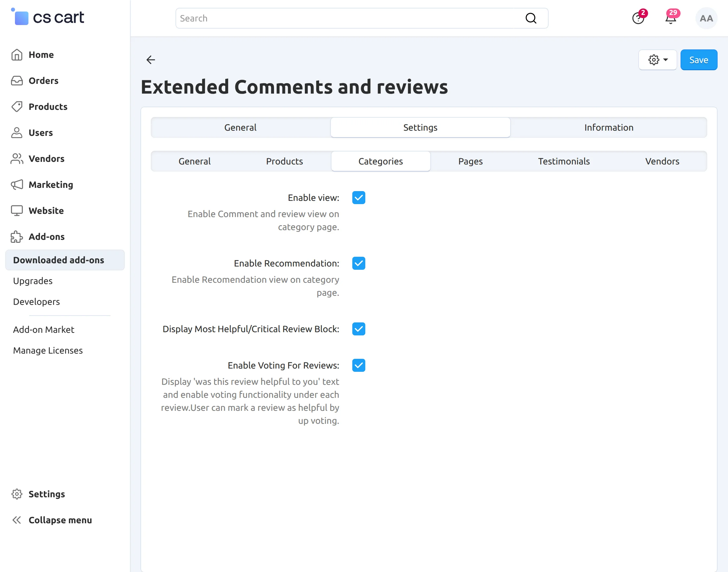Click the blue Save button
The height and width of the screenshot is (572, 728).
point(698,59)
